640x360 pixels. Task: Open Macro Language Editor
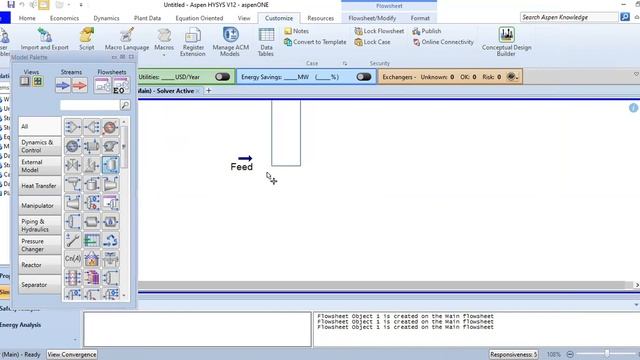pyautogui.click(x=127, y=40)
